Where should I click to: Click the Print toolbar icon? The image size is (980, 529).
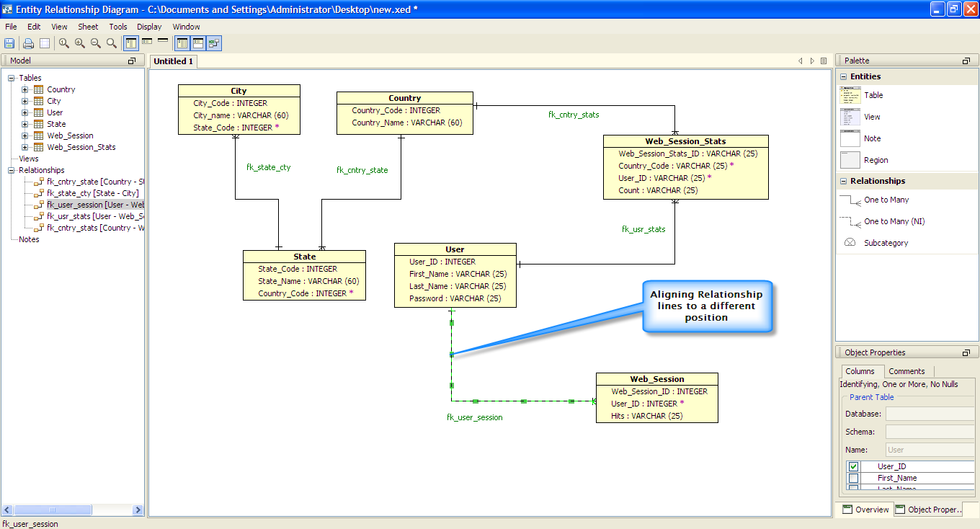click(29, 43)
